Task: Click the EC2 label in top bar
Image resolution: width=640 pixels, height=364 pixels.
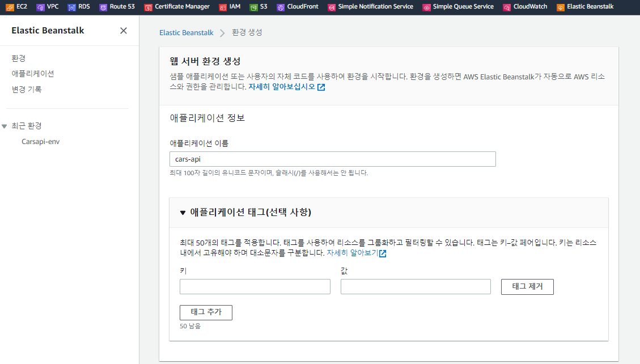Action: [x=22, y=7]
